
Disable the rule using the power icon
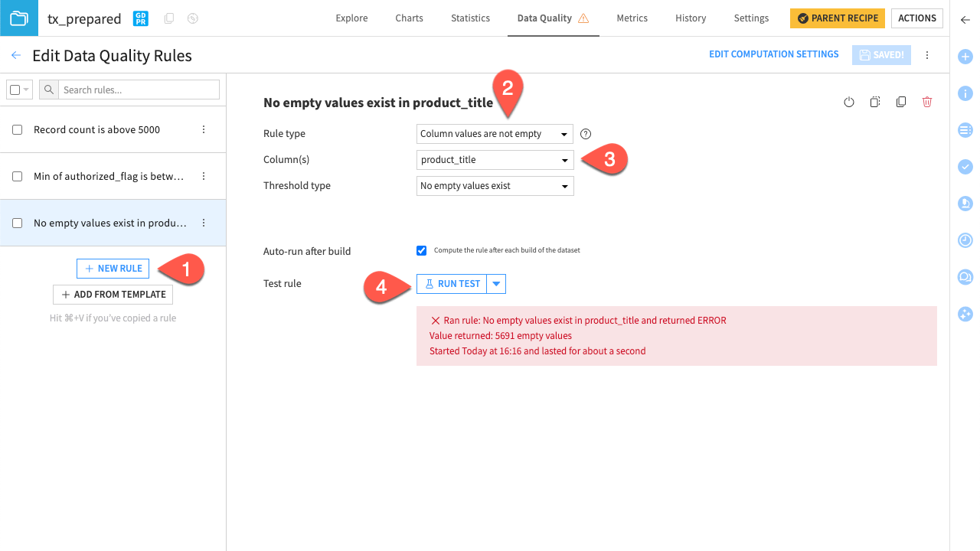click(x=848, y=101)
